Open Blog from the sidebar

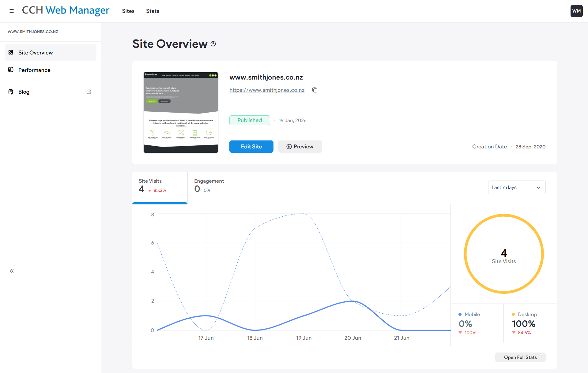pyautogui.click(x=51, y=92)
